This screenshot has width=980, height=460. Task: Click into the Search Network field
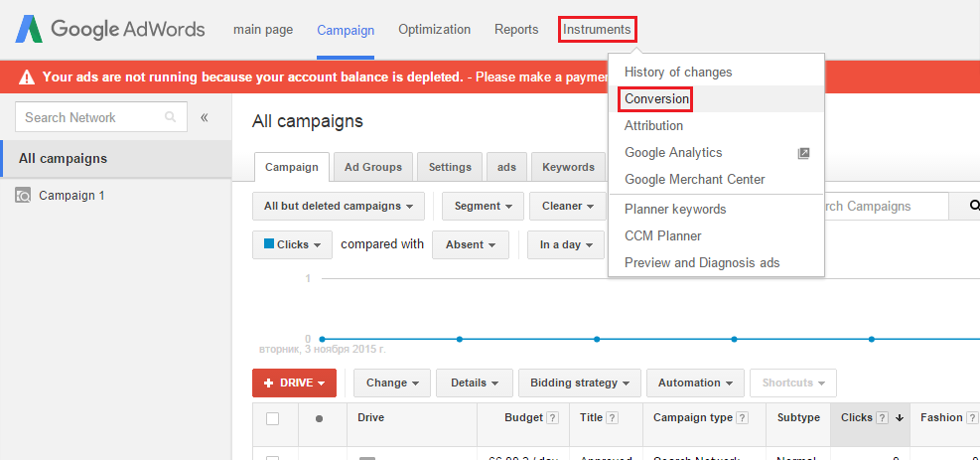click(100, 117)
